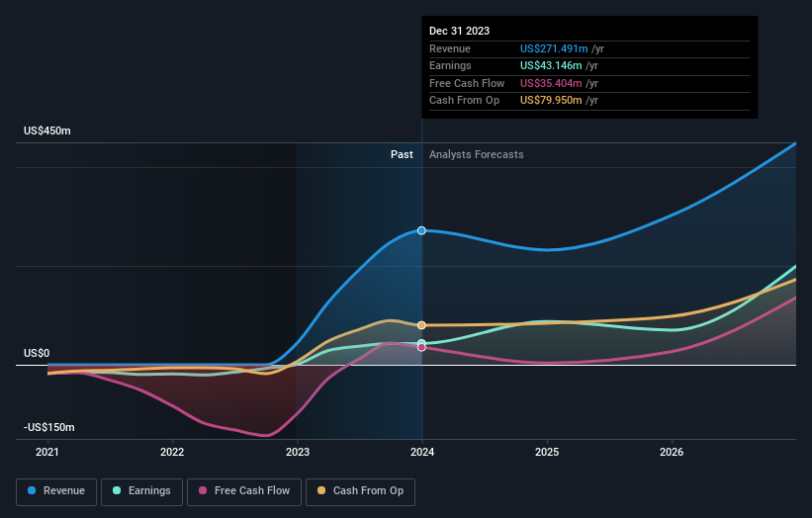
Task: Toggle the Free Cash Flow legend button
Action: point(244,491)
